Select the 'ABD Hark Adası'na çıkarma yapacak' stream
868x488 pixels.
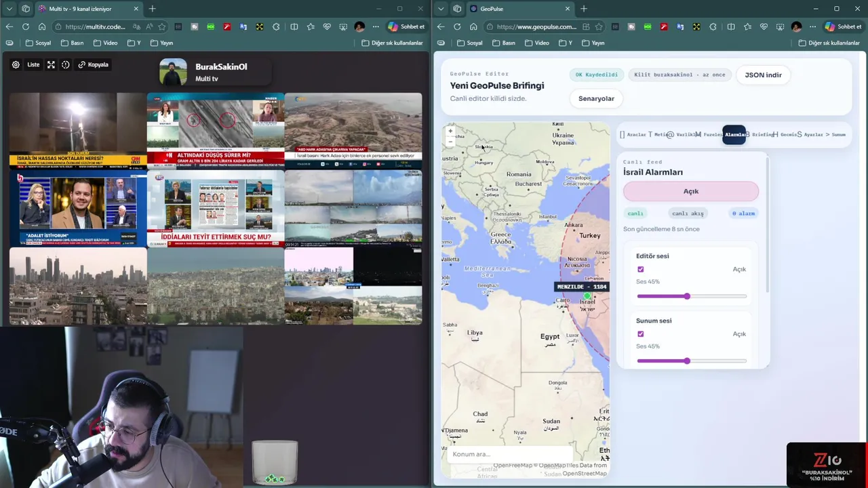[353, 130]
